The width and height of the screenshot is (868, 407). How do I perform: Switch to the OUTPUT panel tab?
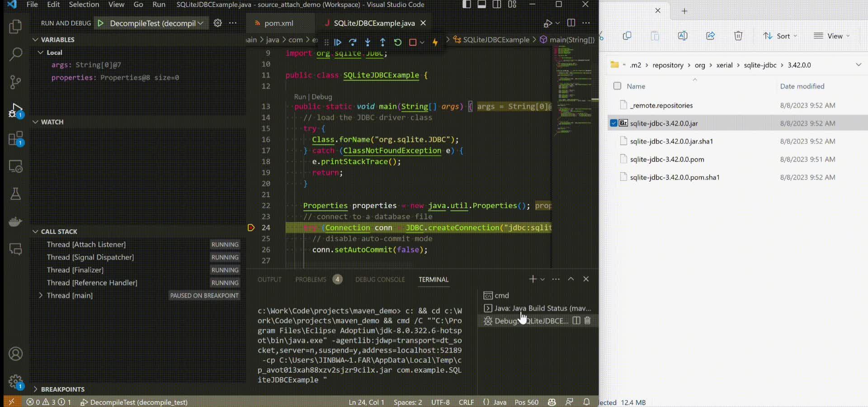269,279
